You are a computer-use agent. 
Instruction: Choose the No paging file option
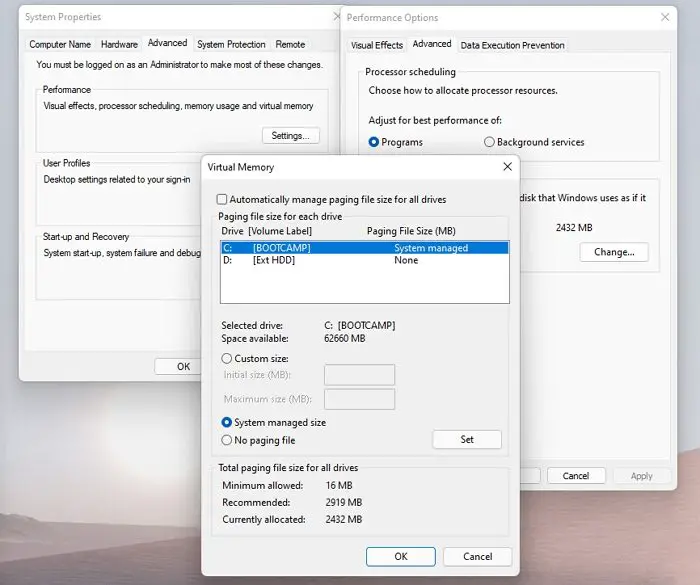tap(227, 440)
